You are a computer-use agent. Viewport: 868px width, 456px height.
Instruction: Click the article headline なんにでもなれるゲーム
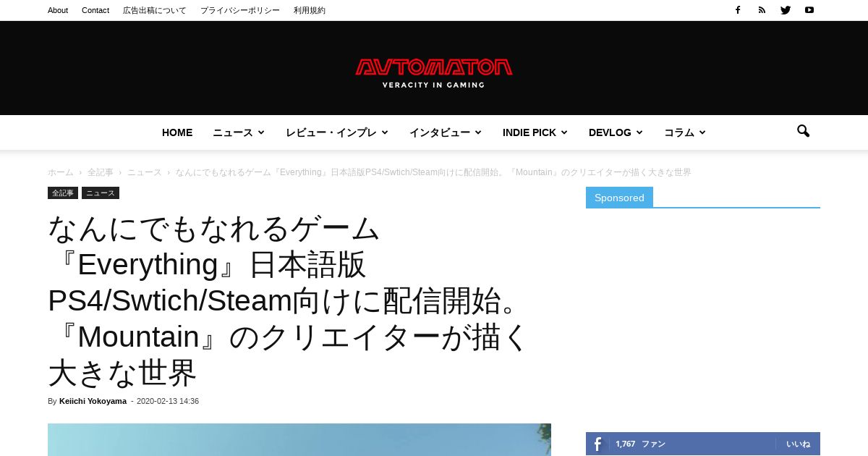click(x=289, y=300)
